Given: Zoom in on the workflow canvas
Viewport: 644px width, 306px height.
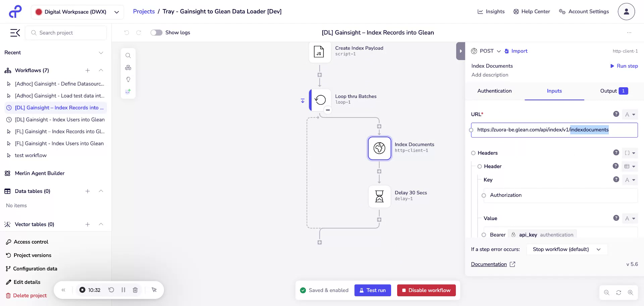Looking at the screenshot, I should tap(631, 293).
